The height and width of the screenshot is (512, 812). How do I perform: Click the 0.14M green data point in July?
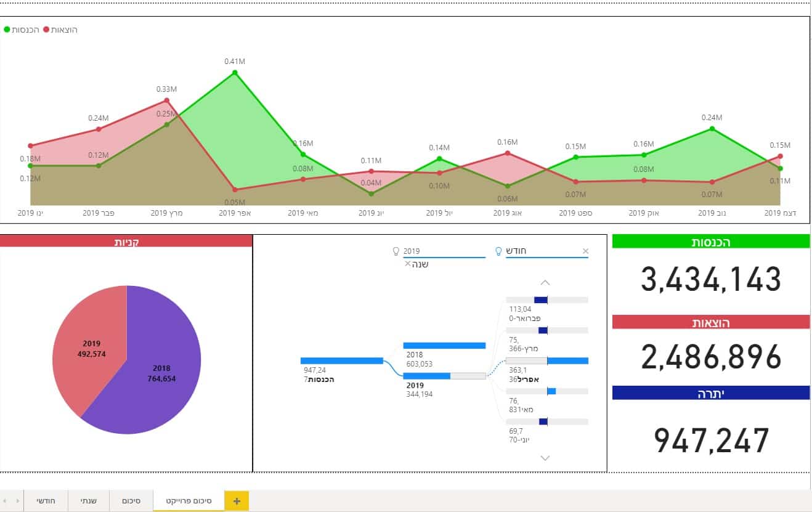pos(439,158)
